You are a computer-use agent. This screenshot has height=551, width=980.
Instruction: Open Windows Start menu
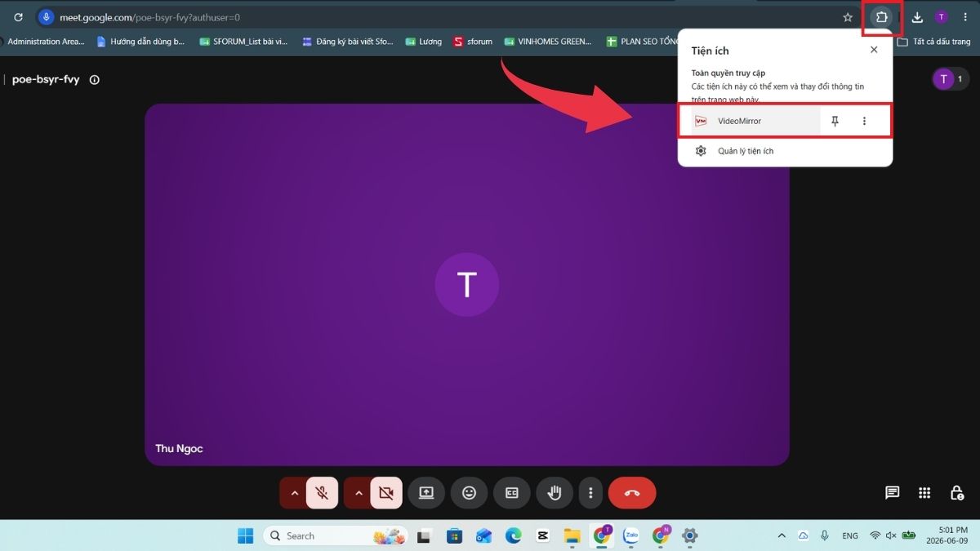point(245,535)
